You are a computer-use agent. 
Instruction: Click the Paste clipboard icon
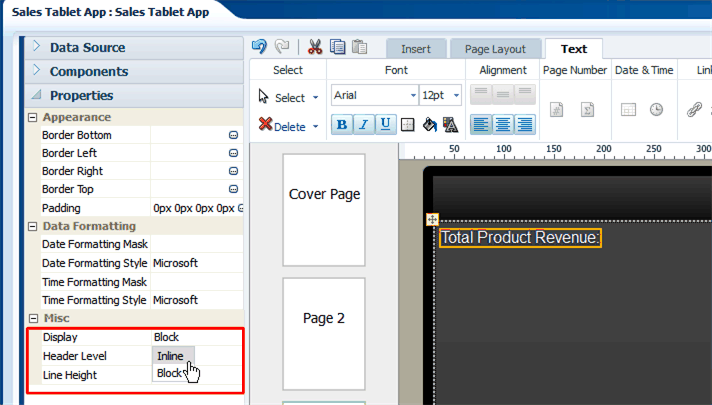pos(359,47)
